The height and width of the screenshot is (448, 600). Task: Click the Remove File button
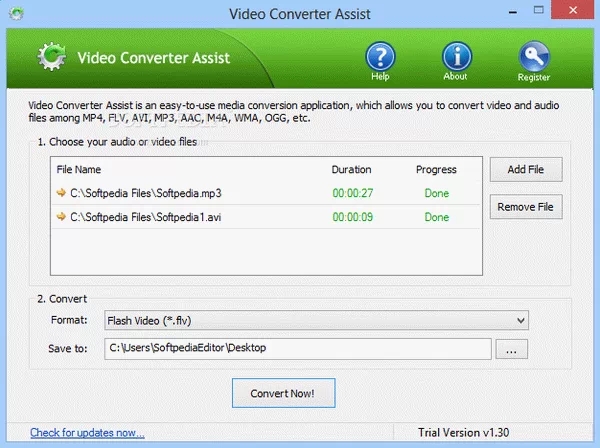526,207
